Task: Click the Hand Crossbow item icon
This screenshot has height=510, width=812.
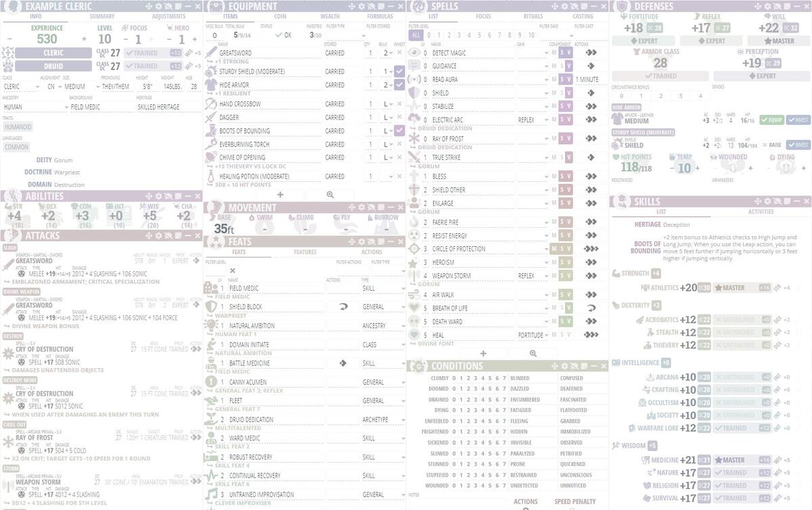Action: 210,104
